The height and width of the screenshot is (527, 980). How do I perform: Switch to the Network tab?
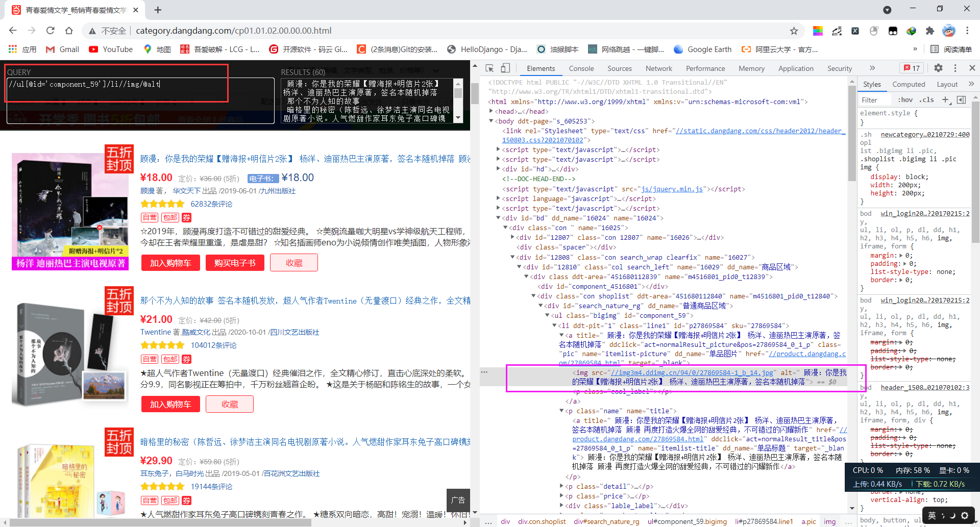pos(659,68)
